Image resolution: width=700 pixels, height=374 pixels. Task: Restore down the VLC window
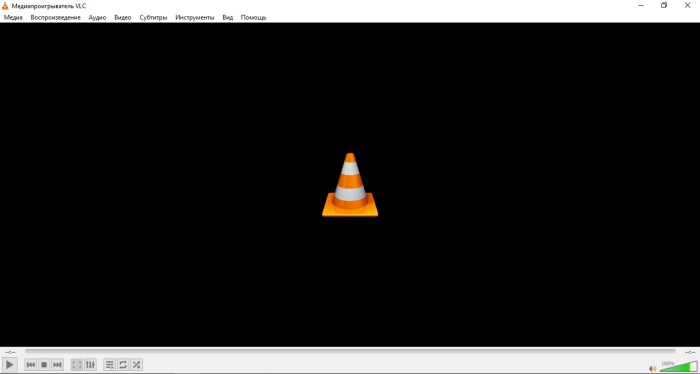(x=664, y=6)
